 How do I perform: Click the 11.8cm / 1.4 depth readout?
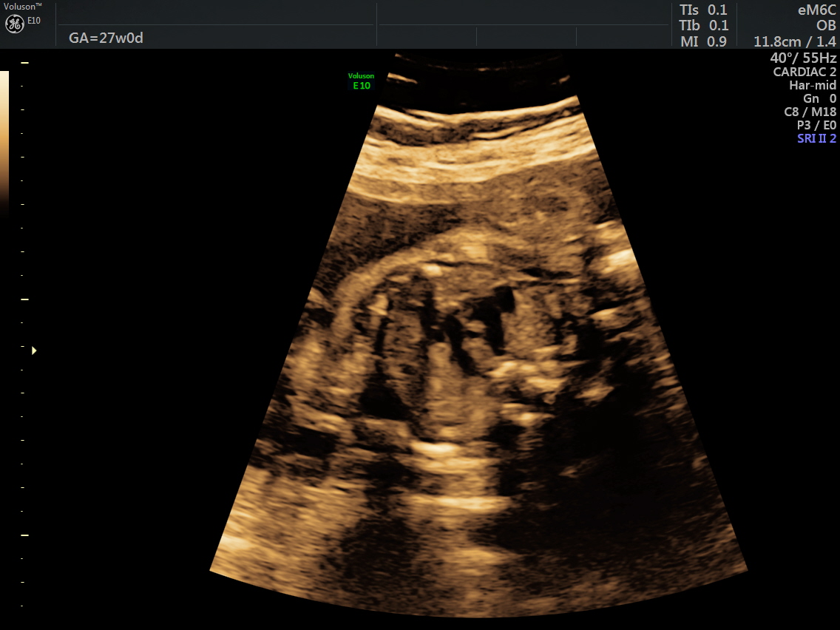coord(794,42)
